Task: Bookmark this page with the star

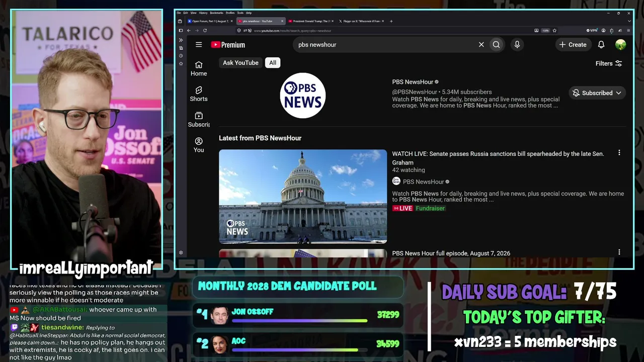Action: pyautogui.click(x=554, y=31)
